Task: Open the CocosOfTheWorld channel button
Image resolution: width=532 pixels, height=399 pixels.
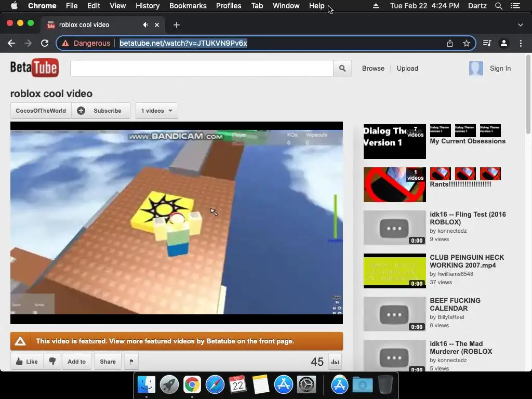Action: pos(41,111)
